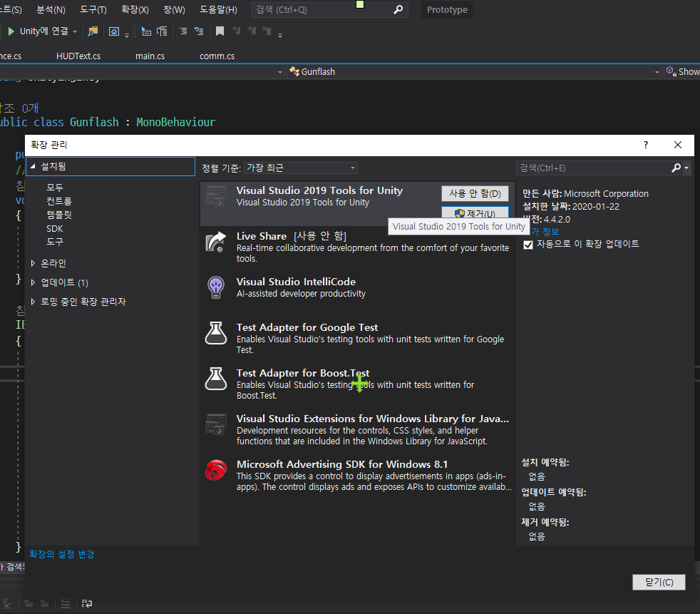Click the parameter info icon on the toolbar
700x614 pixels.
click(x=162, y=31)
